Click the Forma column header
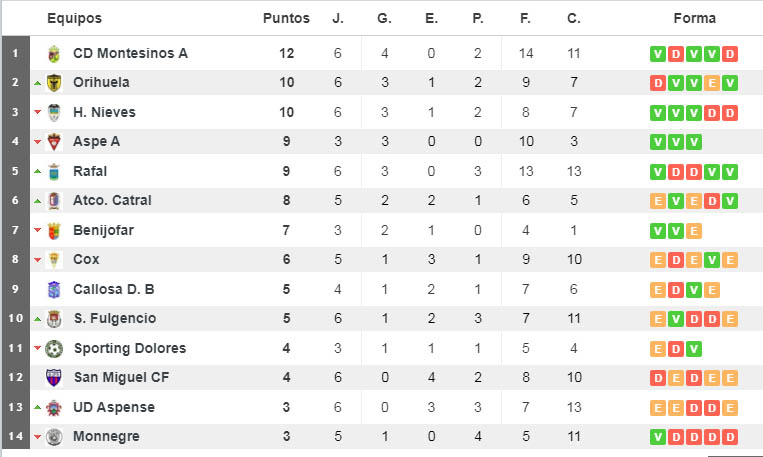This screenshot has width=763, height=457. [694, 18]
